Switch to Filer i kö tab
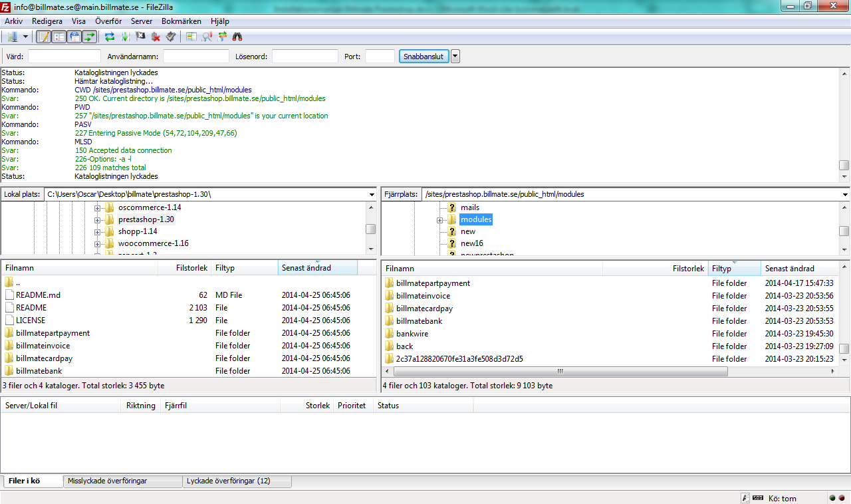Viewport: 851px width, 504px height. click(32, 481)
